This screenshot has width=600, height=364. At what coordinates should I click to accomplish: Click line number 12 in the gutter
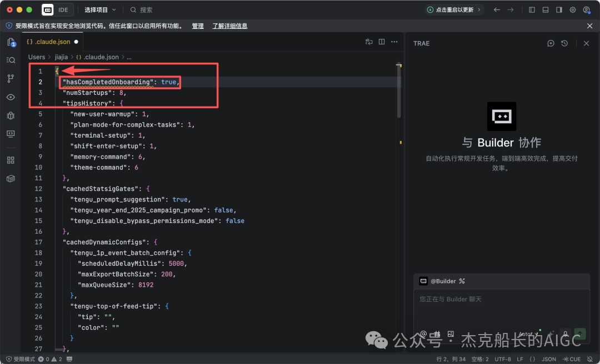[38, 189]
